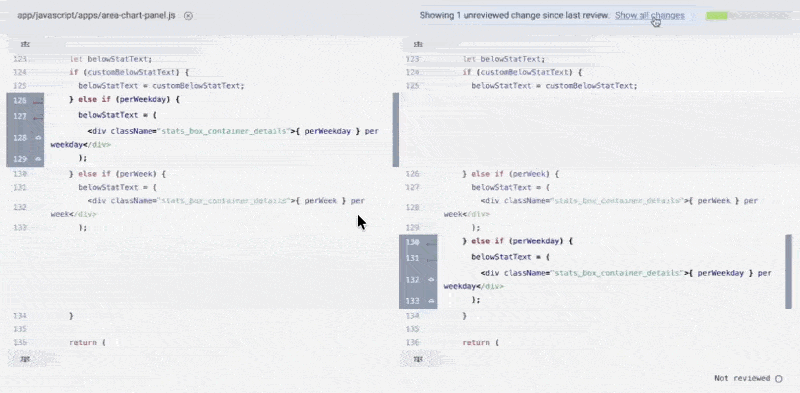Click the gutter icon on right line 132
Image resolution: width=800 pixels, height=393 pixels.
[x=431, y=280]
